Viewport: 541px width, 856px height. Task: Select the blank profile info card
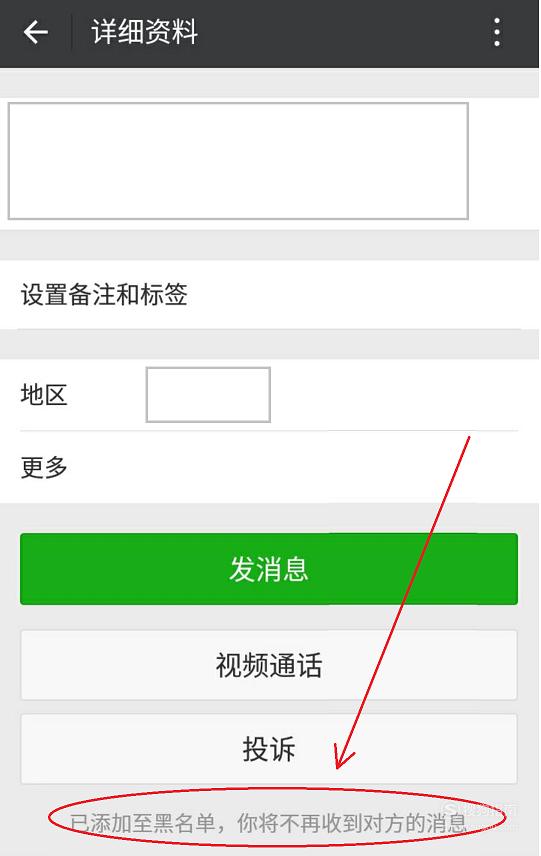click(238, 161)
